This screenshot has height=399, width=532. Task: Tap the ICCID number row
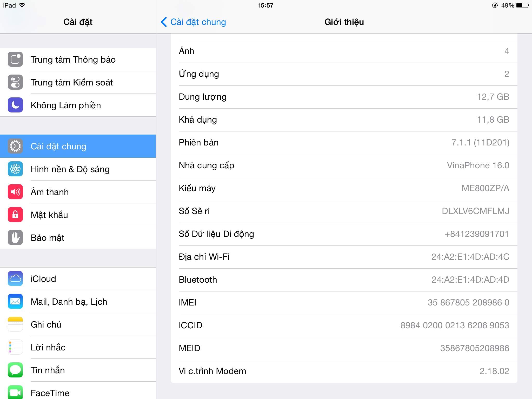(x=344, y=325)
